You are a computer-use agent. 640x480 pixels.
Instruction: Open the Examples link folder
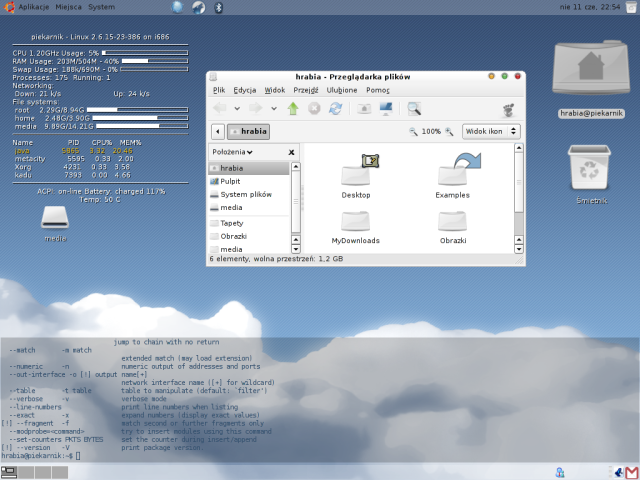453,176
